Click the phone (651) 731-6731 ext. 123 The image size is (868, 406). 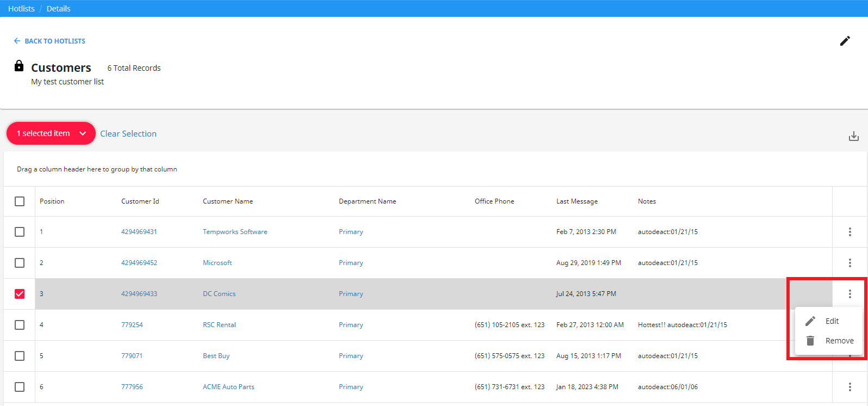click(510, 387)
